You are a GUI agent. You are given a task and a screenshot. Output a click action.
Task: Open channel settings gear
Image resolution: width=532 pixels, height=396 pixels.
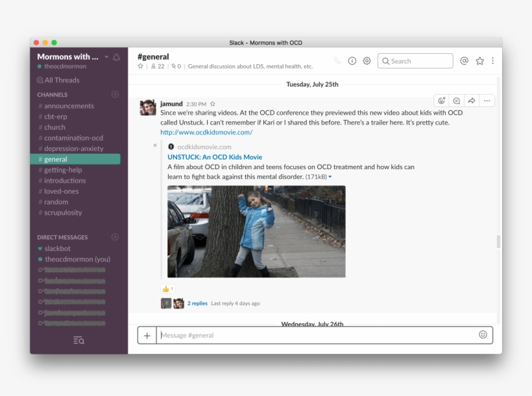tap(367, 61)
